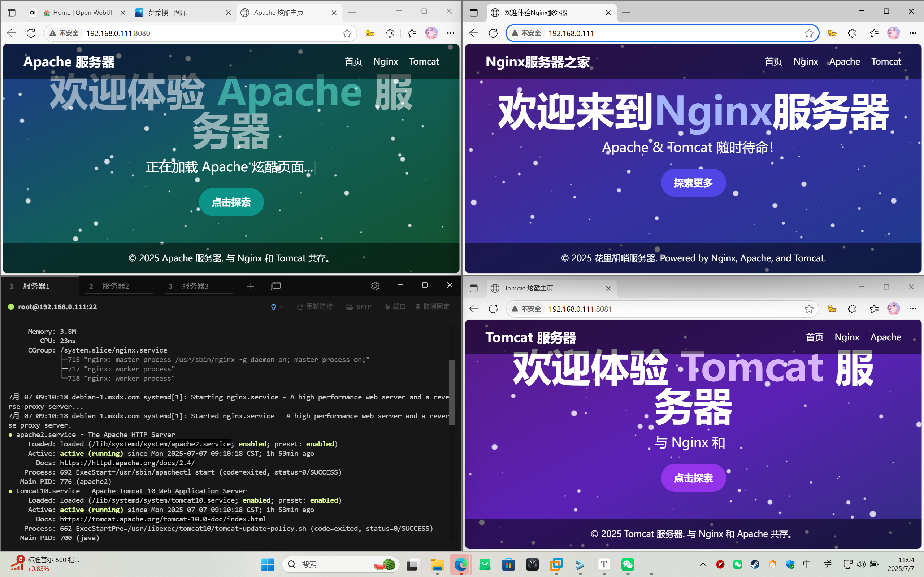924x577 pixels.
Task: Go back in the Nginx browser window
Action: click(x=474, y=33)
